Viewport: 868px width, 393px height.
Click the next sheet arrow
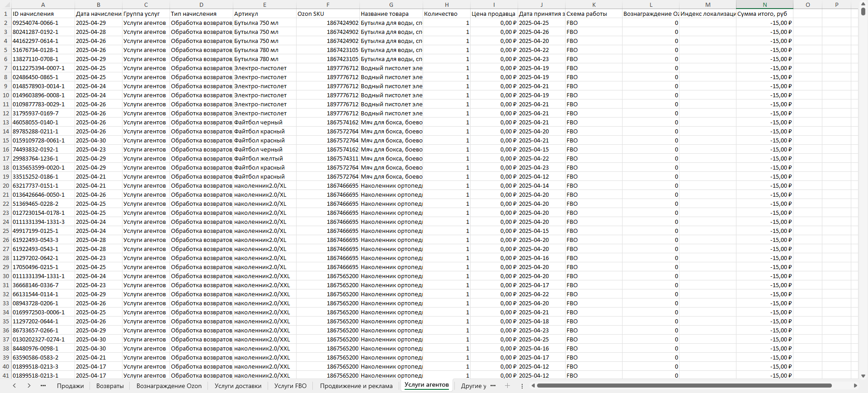[29, 386]
